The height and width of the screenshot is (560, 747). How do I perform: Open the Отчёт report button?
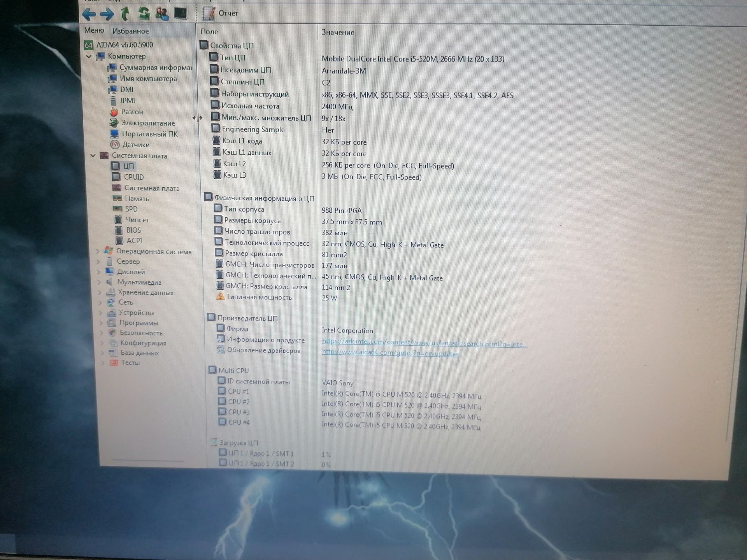(220, 13)
